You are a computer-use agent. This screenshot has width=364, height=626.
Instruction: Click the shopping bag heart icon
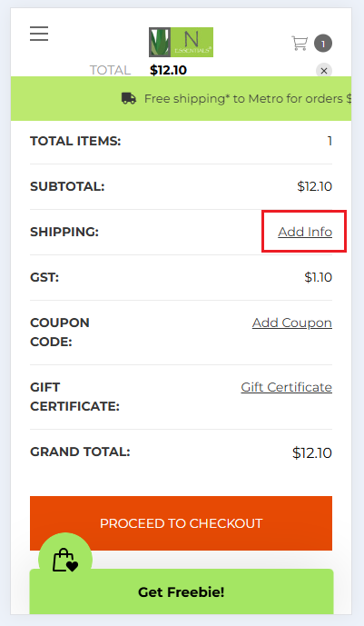pyautogui.click(x=65, y=560)
